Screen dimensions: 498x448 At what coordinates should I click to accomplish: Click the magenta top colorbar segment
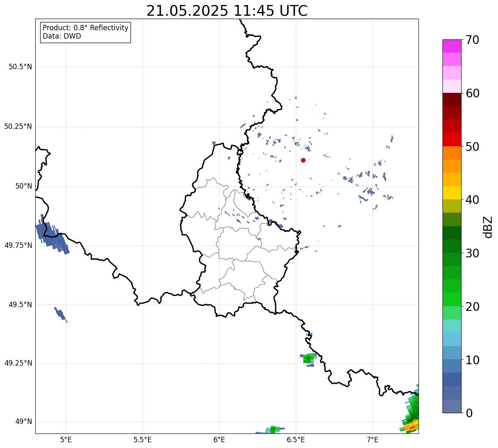[x=452, y=46]
